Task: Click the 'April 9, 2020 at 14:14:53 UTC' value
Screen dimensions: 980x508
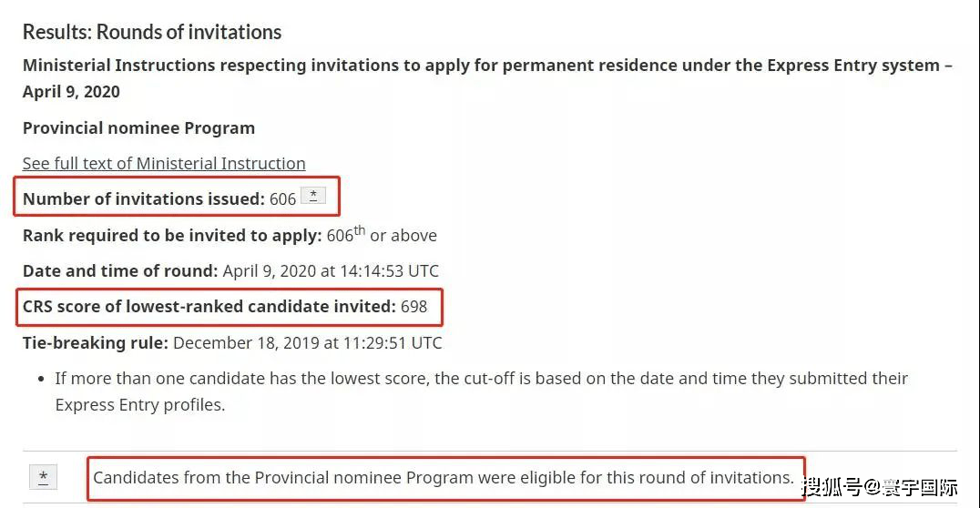Action: 331,271
